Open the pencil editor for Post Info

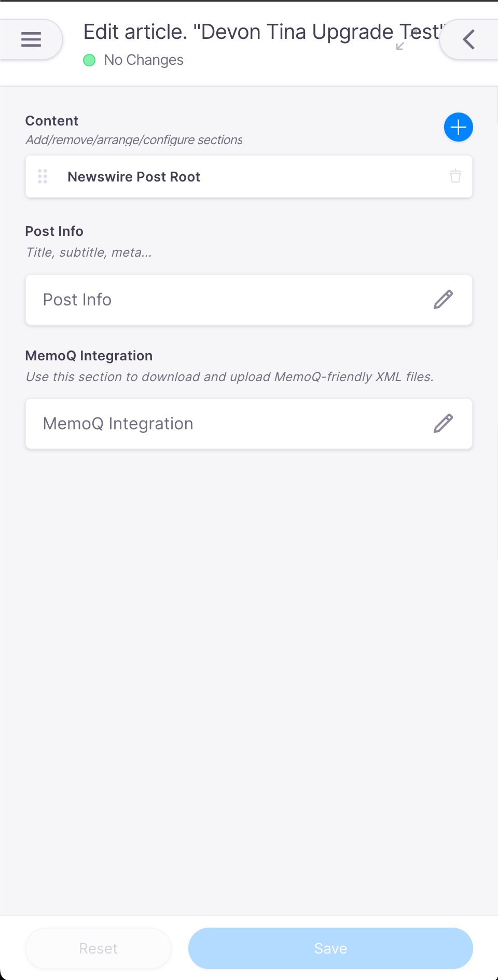(x=444, y=300)
